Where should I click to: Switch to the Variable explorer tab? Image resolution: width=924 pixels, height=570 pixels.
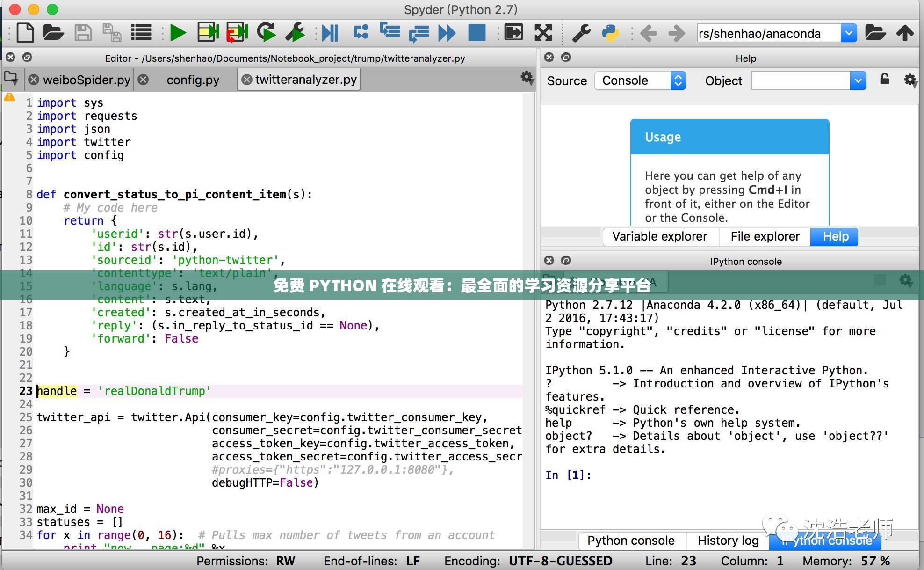coord(660,236)
